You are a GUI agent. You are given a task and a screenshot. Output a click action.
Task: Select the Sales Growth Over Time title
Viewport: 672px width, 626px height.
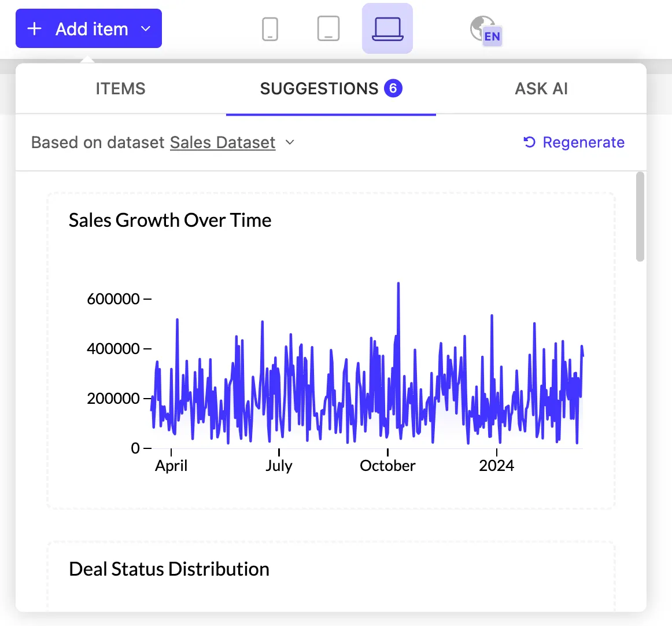(x=169, y=220)
